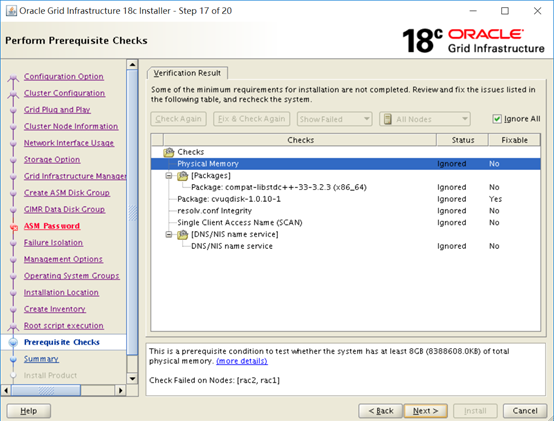The width and height of the screenshot is (554, 421).
Task: Click the Install button
Action: click(x=475, y=411)
